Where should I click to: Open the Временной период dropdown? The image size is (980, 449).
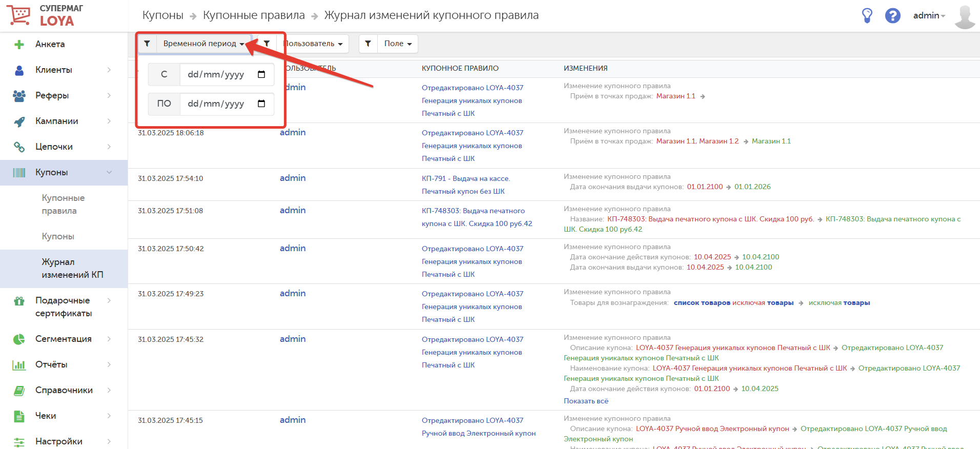[x=203, y=44]
